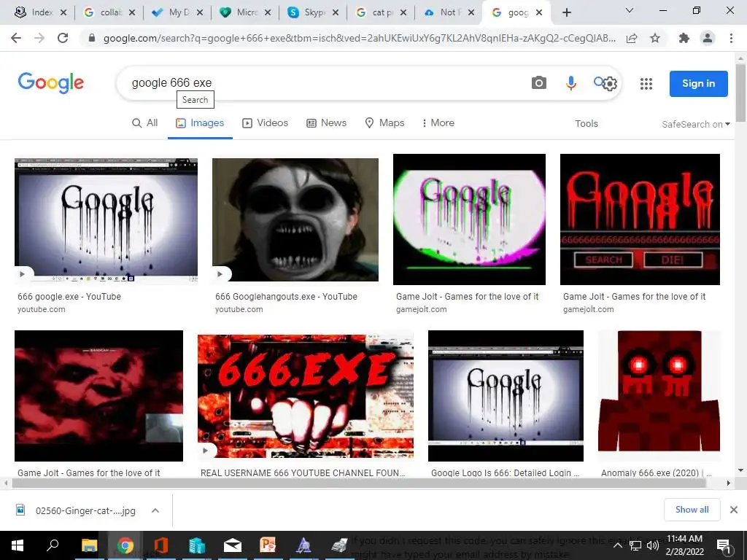This screenshot has width=747, height=560.
Task: Open File Explorer from taskbar
Action: pyautogui.click(x=89, y=545)
